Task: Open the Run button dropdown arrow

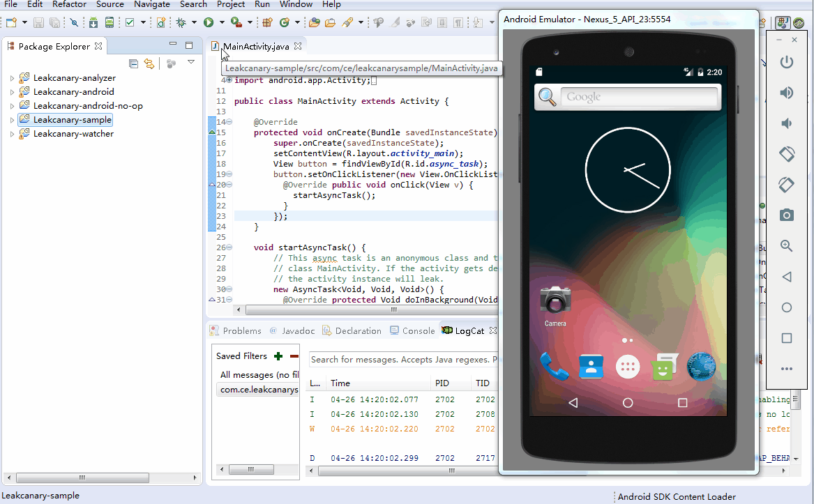Action: point(223,22)
